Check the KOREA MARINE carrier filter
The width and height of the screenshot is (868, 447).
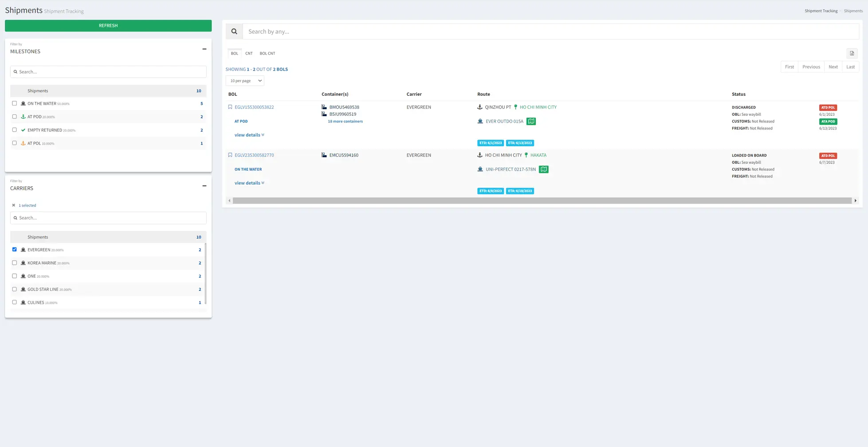click(x=15, y=263)
